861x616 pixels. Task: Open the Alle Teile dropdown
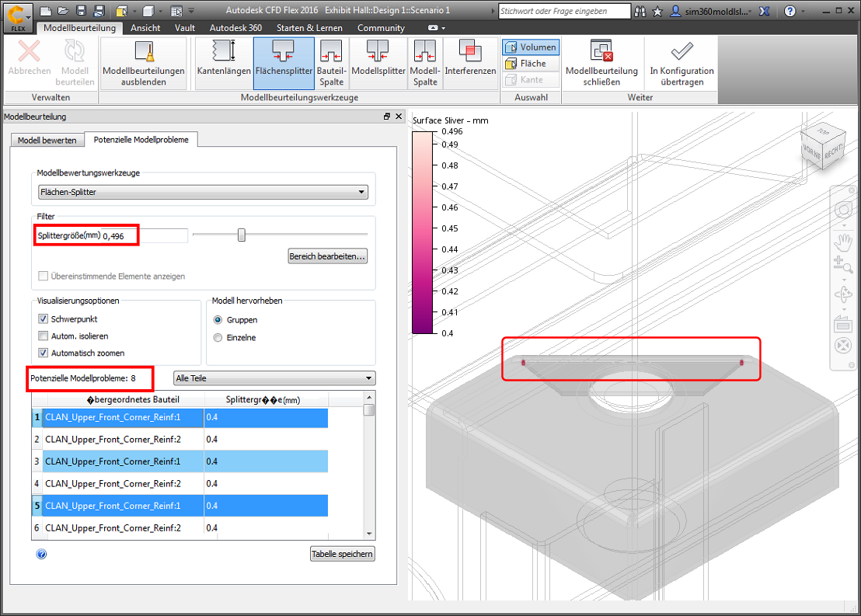pos(274,378)
